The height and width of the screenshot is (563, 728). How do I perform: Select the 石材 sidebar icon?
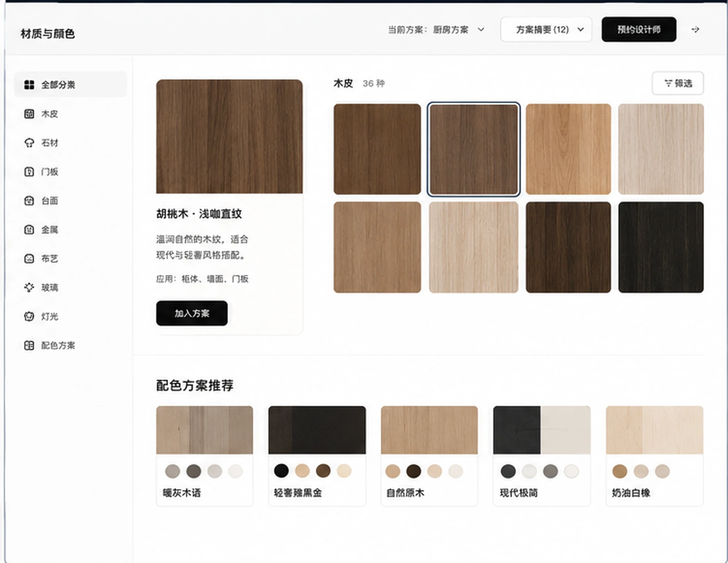pos(29,143)
